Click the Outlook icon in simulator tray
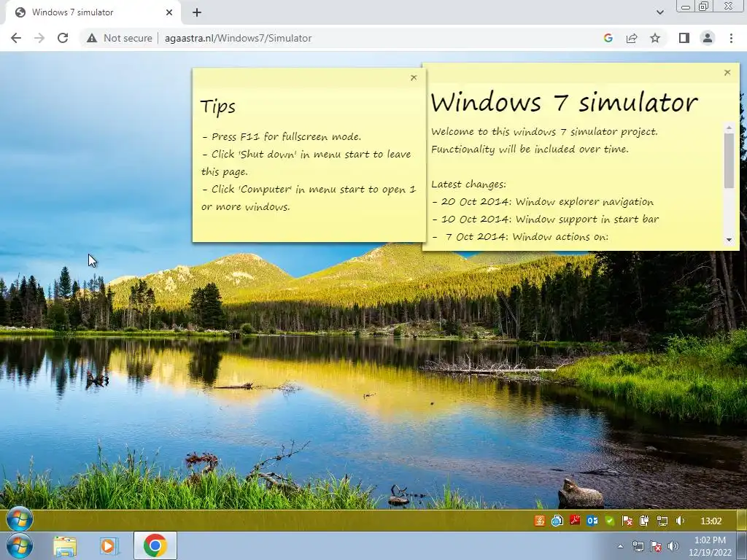Viewport: 747px width, 560px height. 592,521
